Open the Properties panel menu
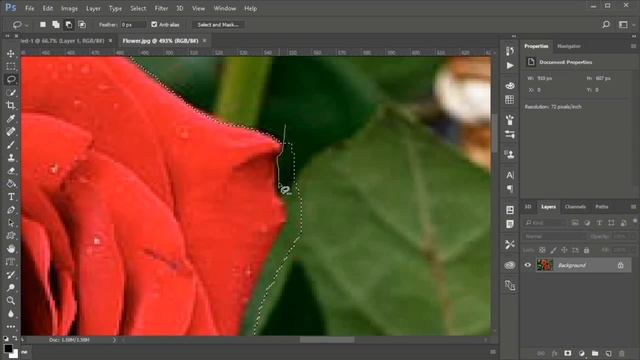Image resolution: width=640 pixels, height=360 pixels. coord(633,46)
